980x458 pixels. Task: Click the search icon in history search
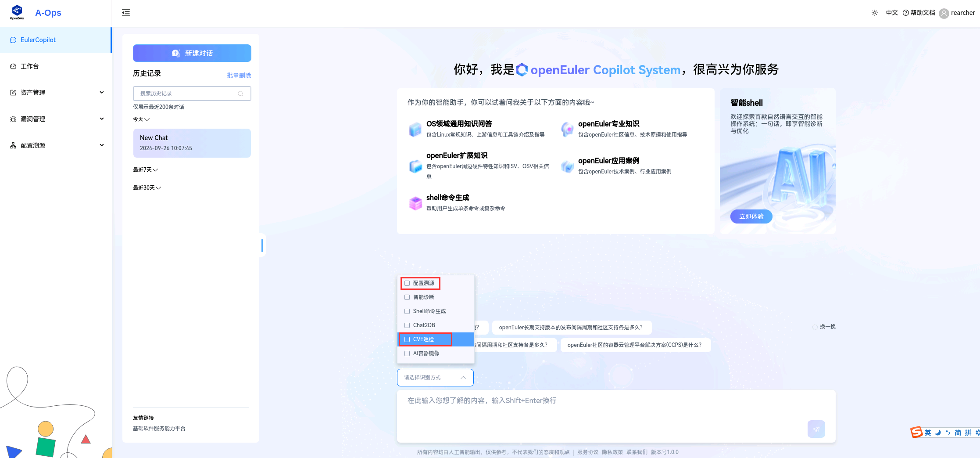click(240, 94)
